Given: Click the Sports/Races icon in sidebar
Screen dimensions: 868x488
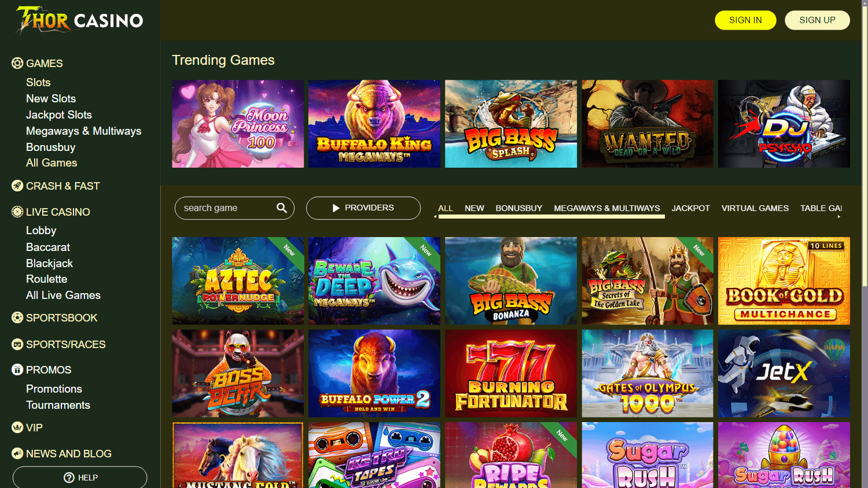Looking at the screenshot, I should (x=17, y=344).
